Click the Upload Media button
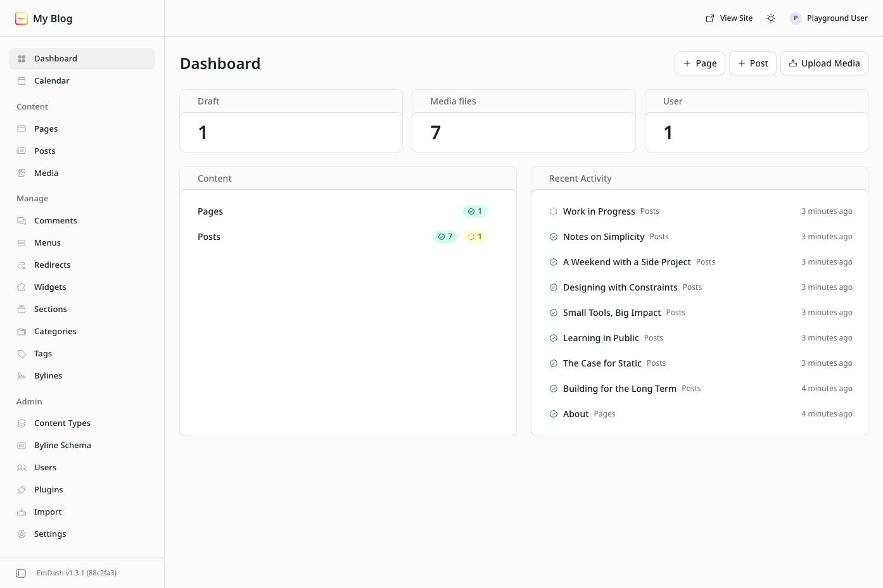Screen dimensions: 883x588 click(x=824, y=63)
